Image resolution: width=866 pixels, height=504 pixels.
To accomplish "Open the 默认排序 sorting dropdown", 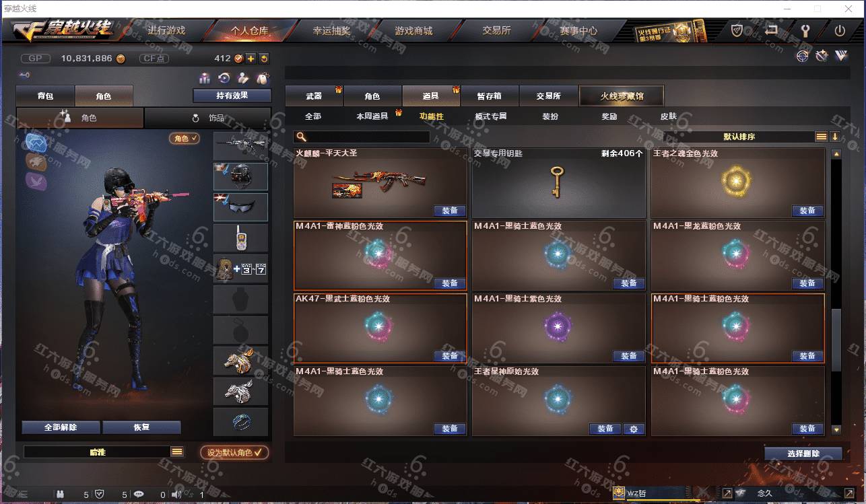I will click(x=739, y=137).
